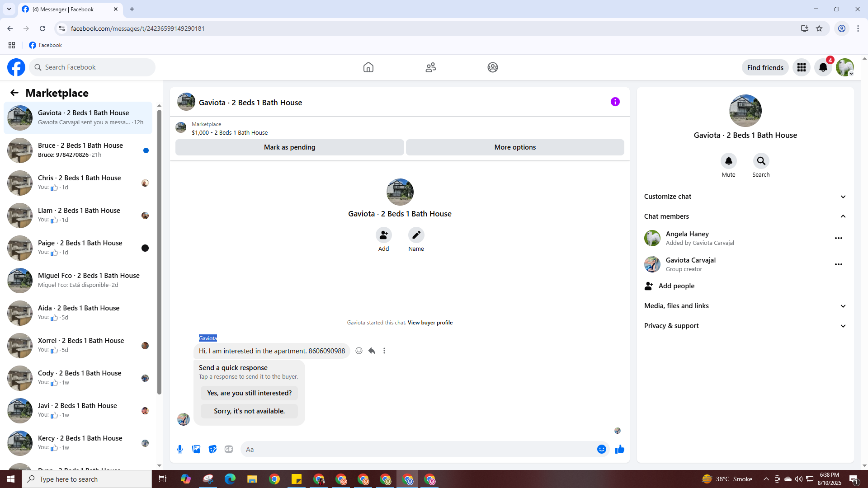Open the View buyer profile link

tap(430, 323)
